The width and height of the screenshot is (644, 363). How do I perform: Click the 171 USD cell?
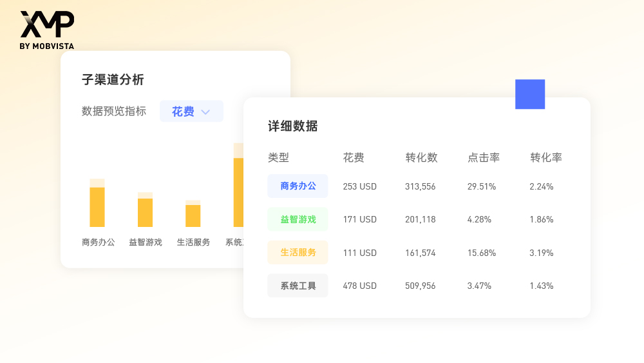tap(360, 219)
